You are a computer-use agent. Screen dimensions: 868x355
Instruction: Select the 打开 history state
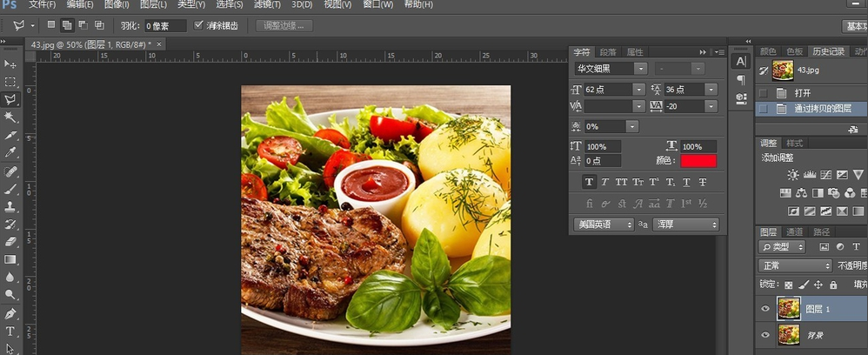(811, 93)
